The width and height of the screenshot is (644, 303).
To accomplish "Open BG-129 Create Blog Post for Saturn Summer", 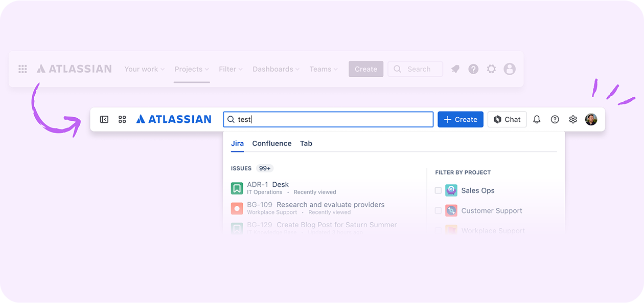I will 314,228.
